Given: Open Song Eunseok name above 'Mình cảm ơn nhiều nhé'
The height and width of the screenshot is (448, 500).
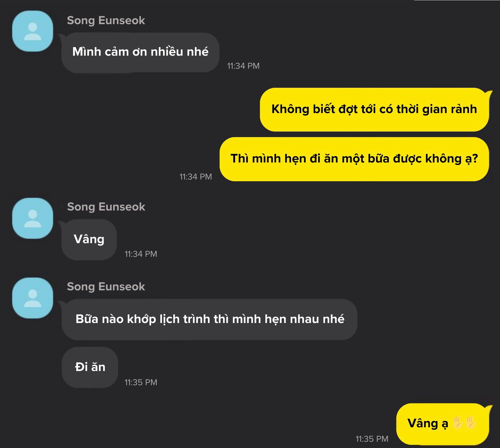Looking at the screenshot, I should tap(106, 20).
